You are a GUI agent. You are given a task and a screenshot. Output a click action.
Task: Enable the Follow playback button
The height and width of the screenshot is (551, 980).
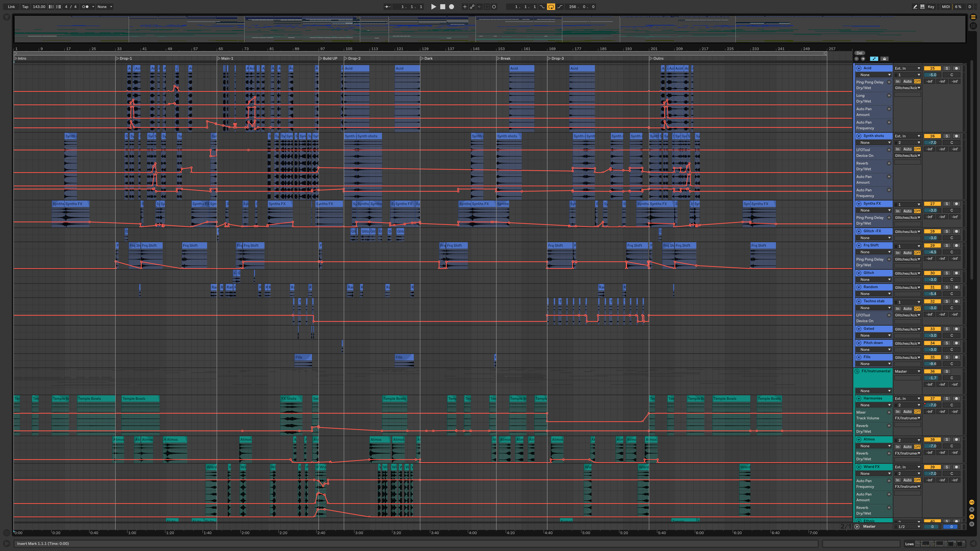tap(388, 7)
